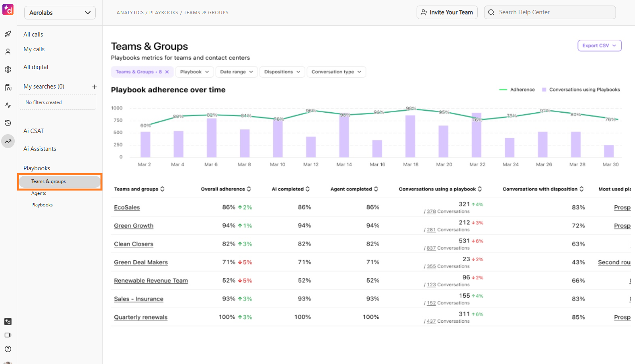Open the Ai sparkle icon near bottom
Image resolution: width=635 pixels, height=364 pixels.
pyautogui.click(x=8, y=322)
